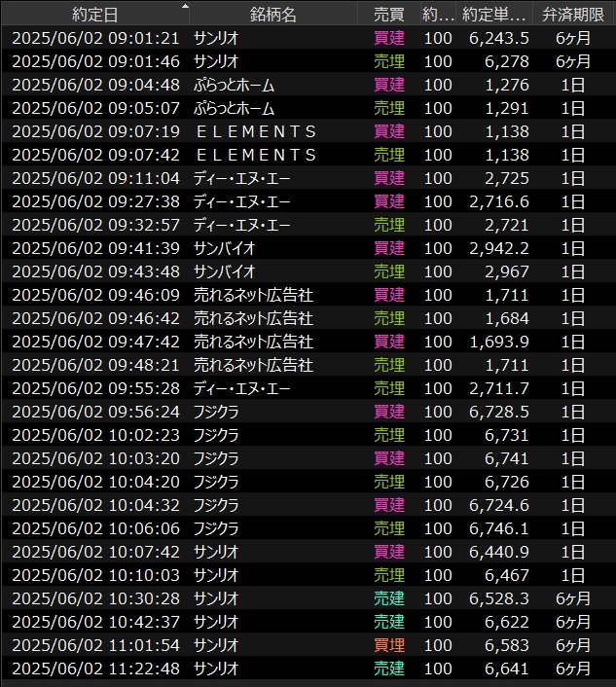Click price 6,726 in 10:04:20 row
The width and height of the screenshot is (616, 687).
[507, 482]
